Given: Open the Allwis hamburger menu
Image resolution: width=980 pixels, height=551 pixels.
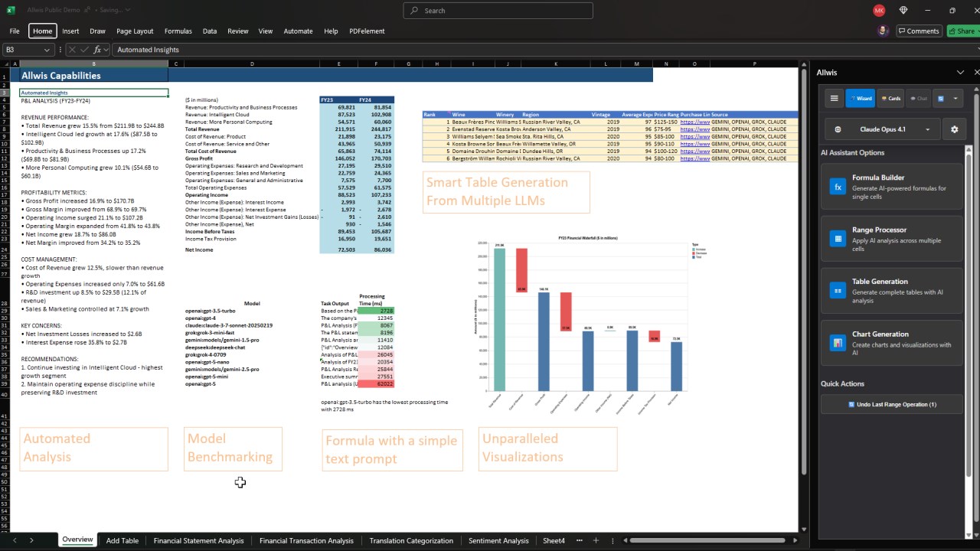Looking at the screenshot, I should 834,99.
